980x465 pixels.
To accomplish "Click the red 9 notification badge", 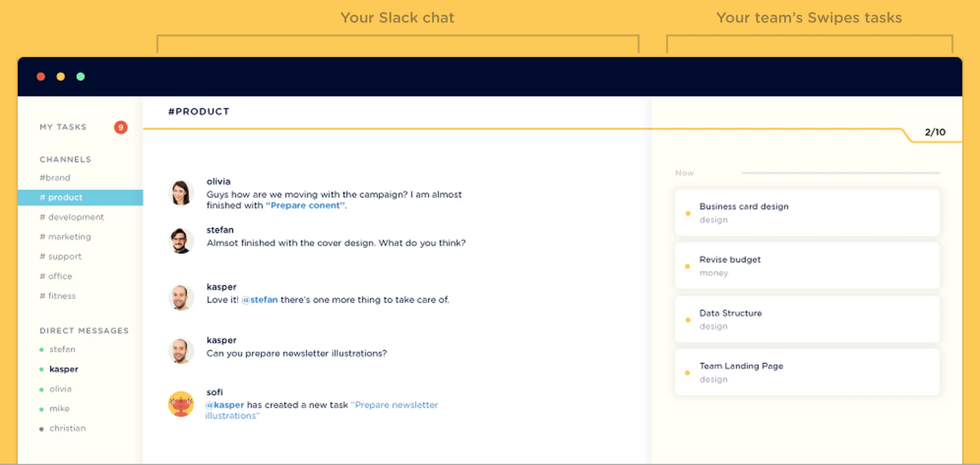I will (121, 127).
